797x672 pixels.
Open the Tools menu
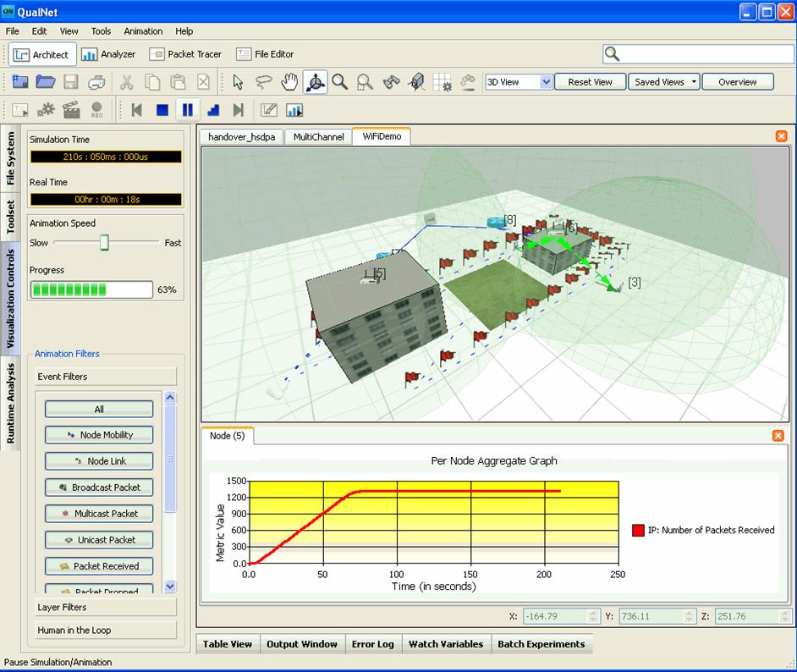(101, 31)
